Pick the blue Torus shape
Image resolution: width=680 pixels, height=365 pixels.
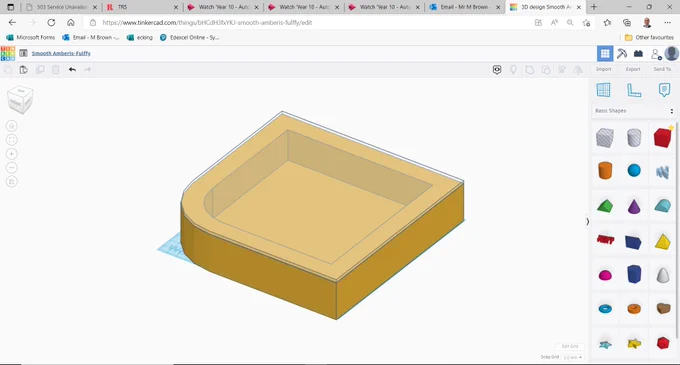tap(605, 309)
